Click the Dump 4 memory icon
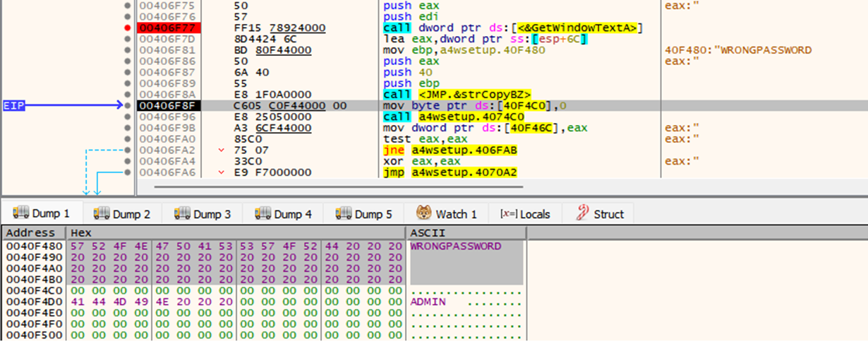The image size is (868, 342). coord(263,213)
